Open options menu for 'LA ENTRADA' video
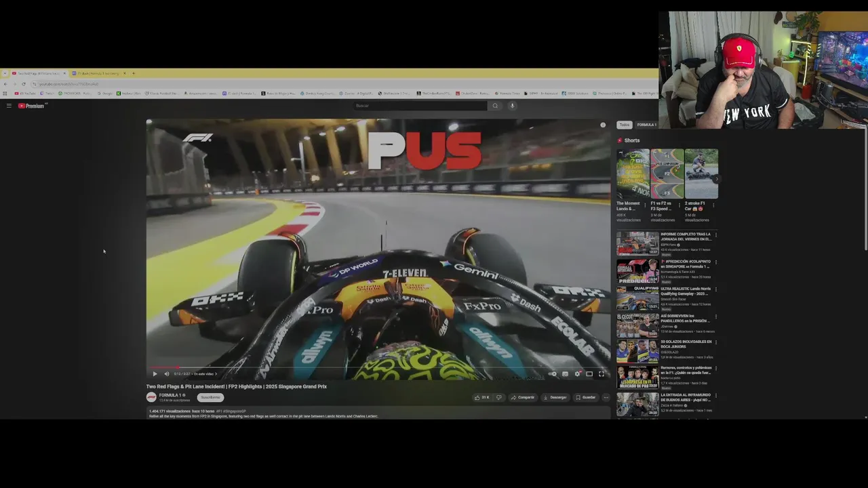The image size is (868, 488). coord(716,395)
